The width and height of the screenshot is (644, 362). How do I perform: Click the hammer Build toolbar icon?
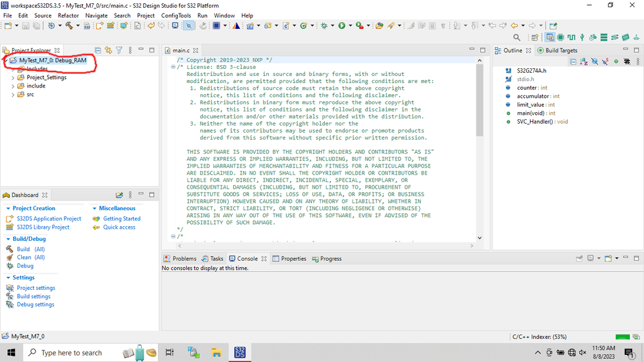tap(69, 26)
